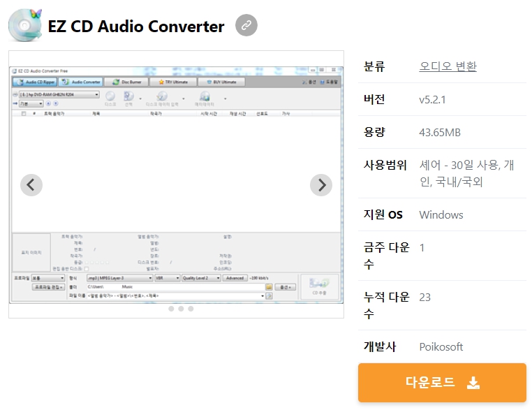This screenshot has width=532, height=410.
Task: Click the license text 셰어 - 30일 사용
Action: (x=459, y=166)
